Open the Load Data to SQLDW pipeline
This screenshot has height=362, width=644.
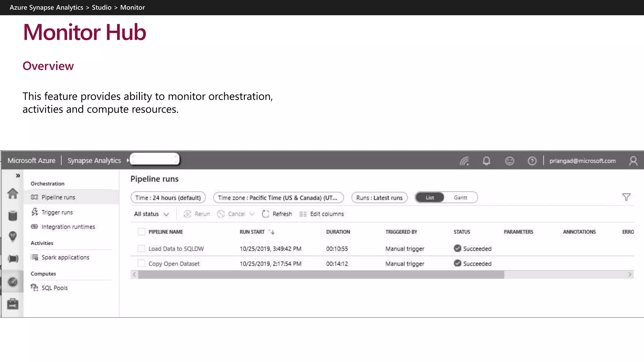pyautogui.click(x=176, y=249)
